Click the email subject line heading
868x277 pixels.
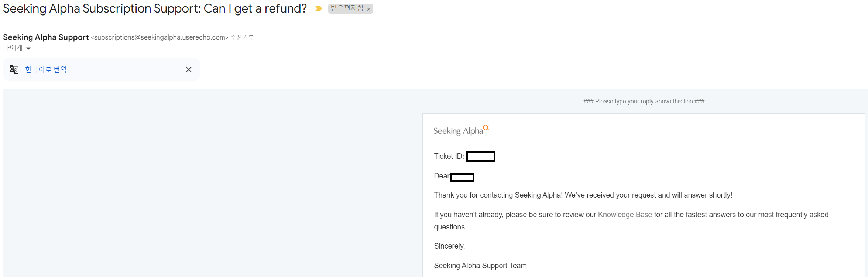(x=155, y=8)
